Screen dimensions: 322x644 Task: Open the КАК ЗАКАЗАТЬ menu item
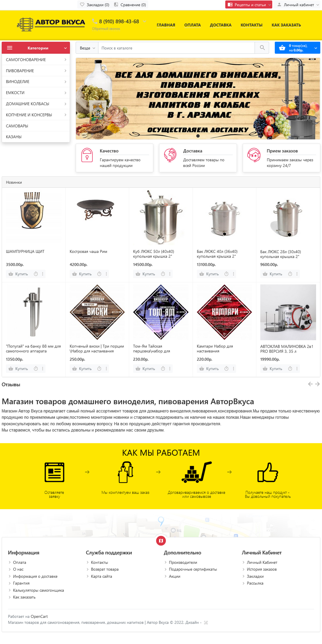[286, 25]
